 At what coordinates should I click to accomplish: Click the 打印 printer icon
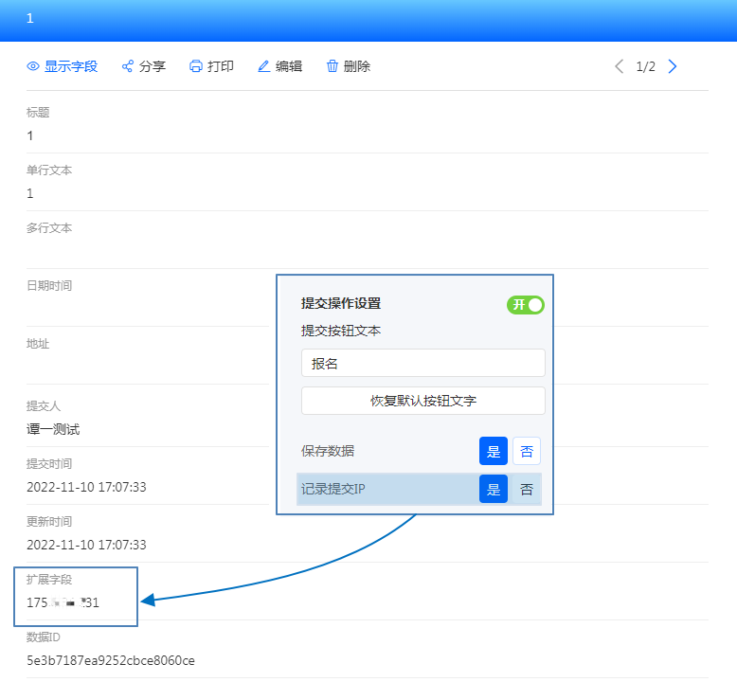196,66
